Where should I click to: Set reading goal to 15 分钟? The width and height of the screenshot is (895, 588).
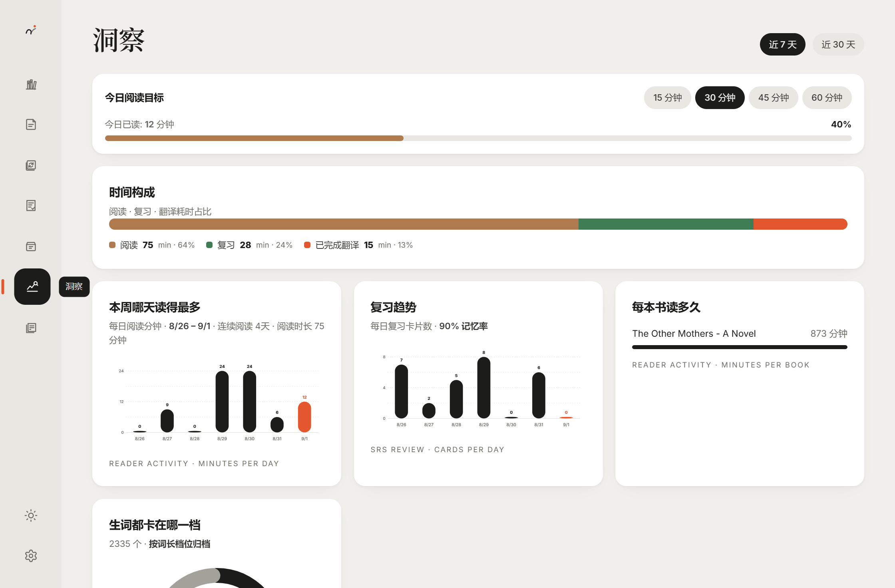tap(667, 97)
